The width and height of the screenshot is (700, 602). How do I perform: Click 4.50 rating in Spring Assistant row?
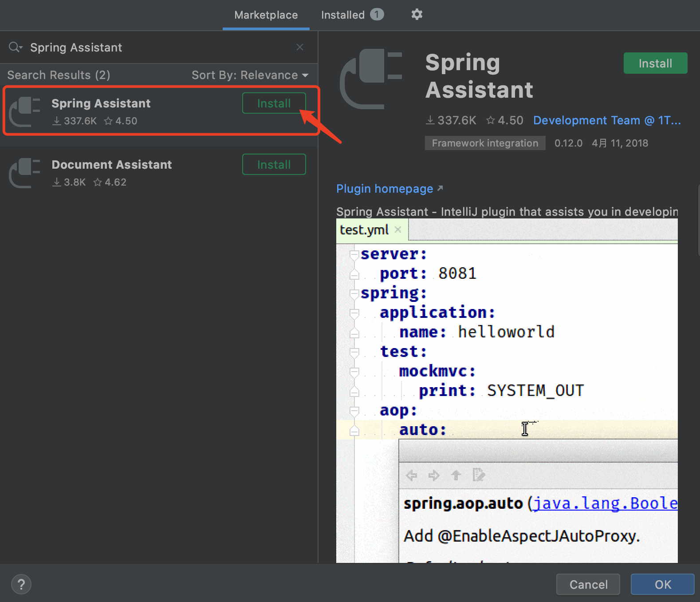pyautogui.click(x=121, y=121)
